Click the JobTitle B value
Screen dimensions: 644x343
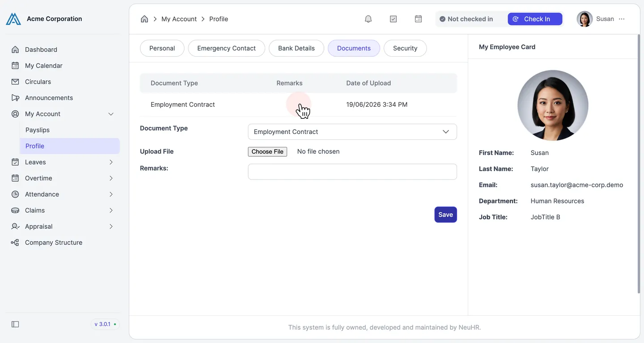click(546, 217)
